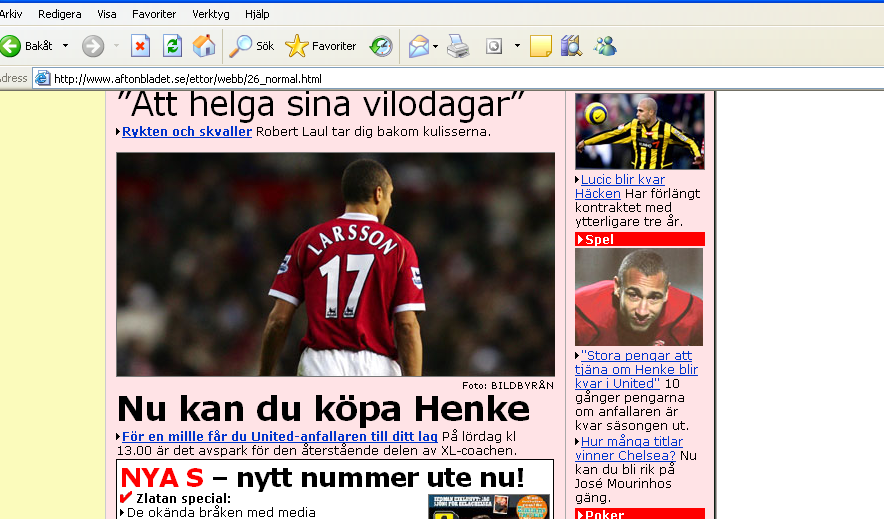Click the Nu kan du köpa Henke headline
This screenshot has width=884, height=519.
click(323, 409)
